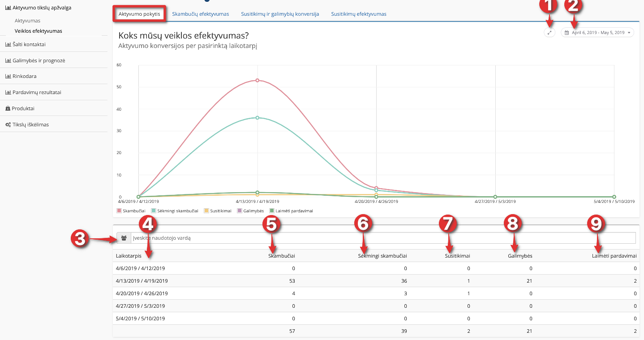Switch to Aktyvumo pokytis tab
The width and height of the screenshot is (644, 340).
coord(139,14)
